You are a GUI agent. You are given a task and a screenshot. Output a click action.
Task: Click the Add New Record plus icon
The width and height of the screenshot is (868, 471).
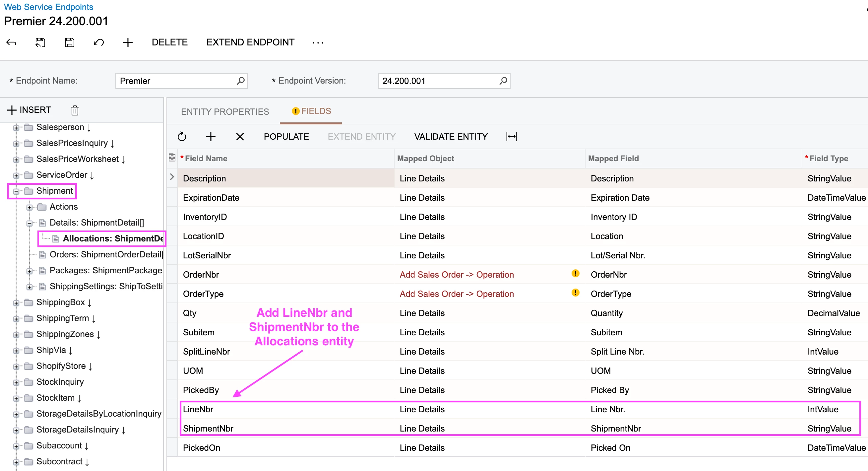(x=128, y=42)
